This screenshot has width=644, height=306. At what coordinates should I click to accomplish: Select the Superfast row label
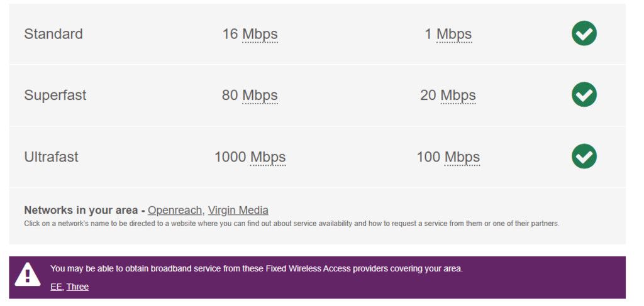tap(55, 96)
